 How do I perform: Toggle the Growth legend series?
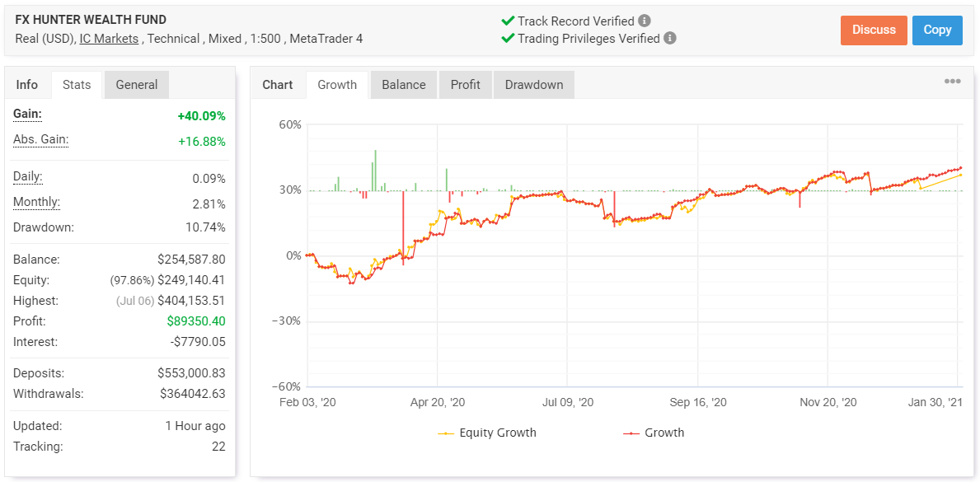pyautogui.click(x=654, y=433)
